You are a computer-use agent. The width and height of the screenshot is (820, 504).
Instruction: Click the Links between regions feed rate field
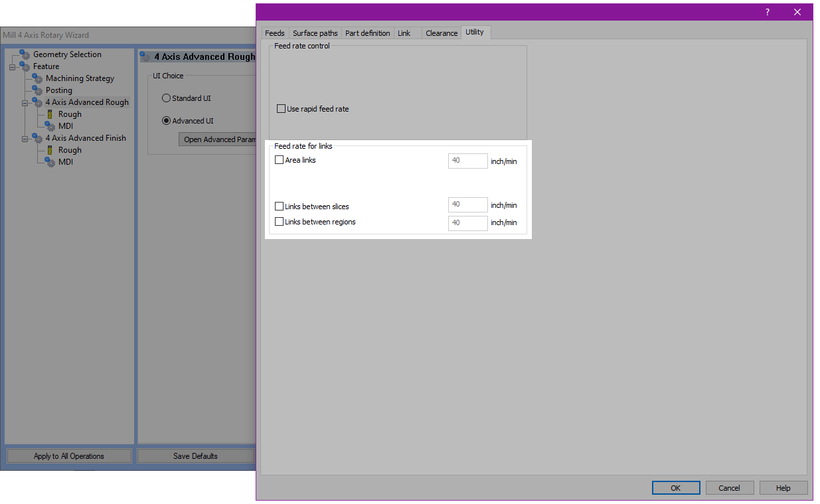(x=467, y=223)
